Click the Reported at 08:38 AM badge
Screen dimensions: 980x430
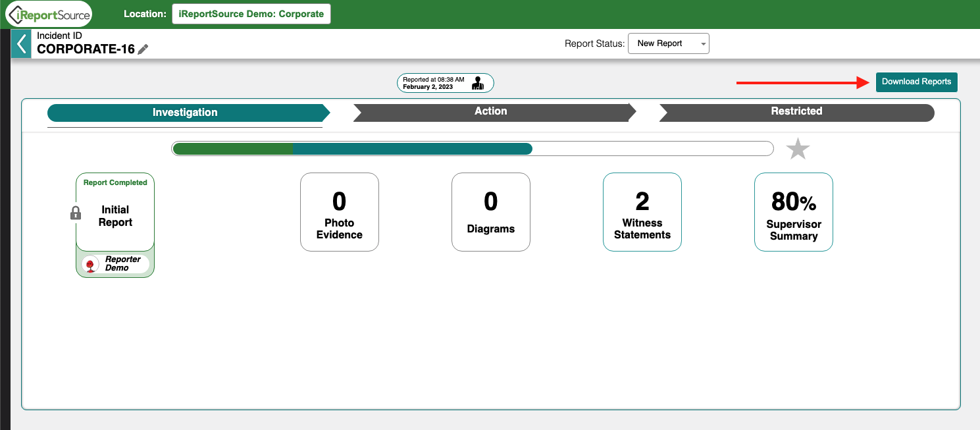click(x=445, y=83)
